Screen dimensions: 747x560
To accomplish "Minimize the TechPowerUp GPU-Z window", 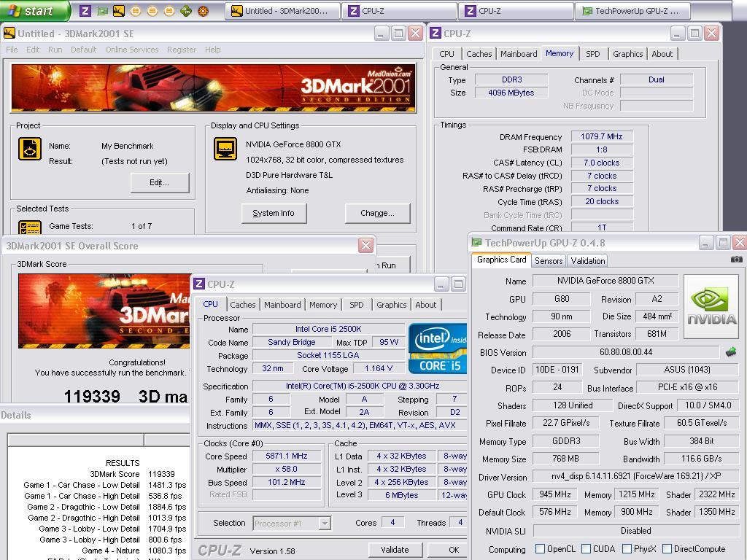I will point(705,242).
